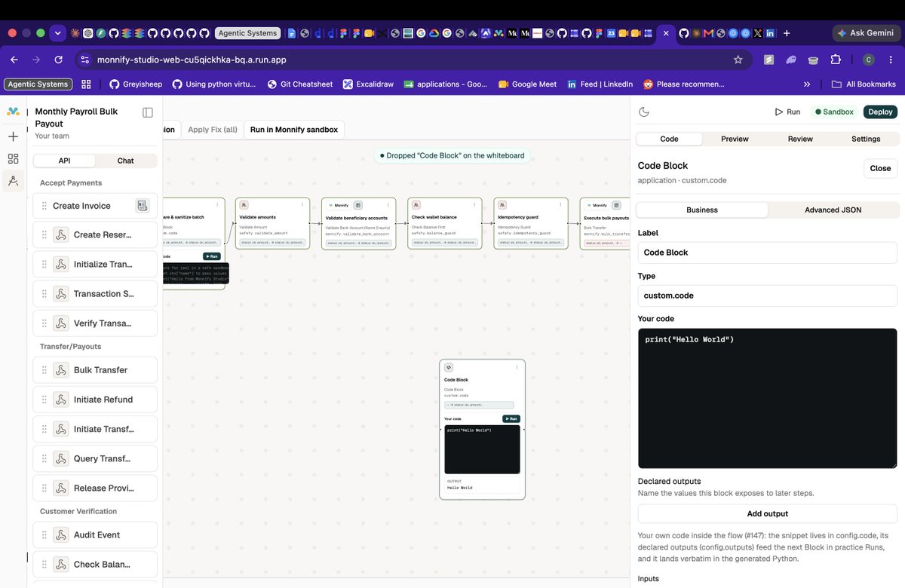Viewport: 905px width, 588px height.
Task: Click Run on the Prepare & sanitize batch node
Action: click(x=211, y=256)
